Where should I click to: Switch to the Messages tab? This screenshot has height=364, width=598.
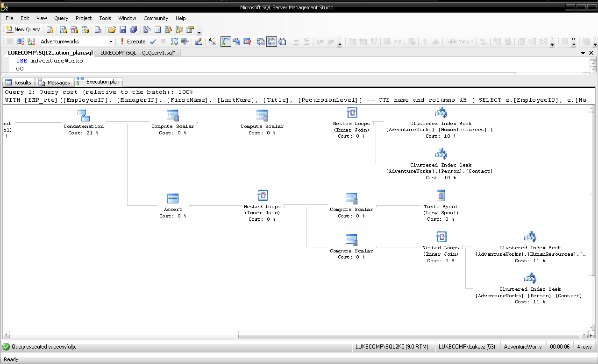tap(55, 83)
